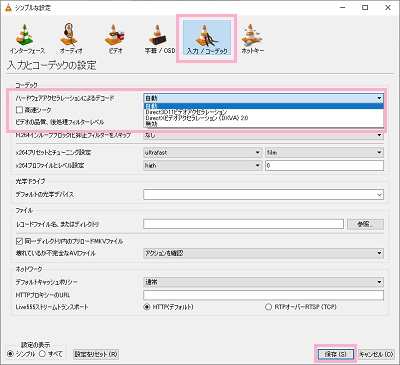Viewport: 400px width, 365px height.
Task: Choose DirectX Video Acceleration (DXVA) 2.0
Action: 264,118
